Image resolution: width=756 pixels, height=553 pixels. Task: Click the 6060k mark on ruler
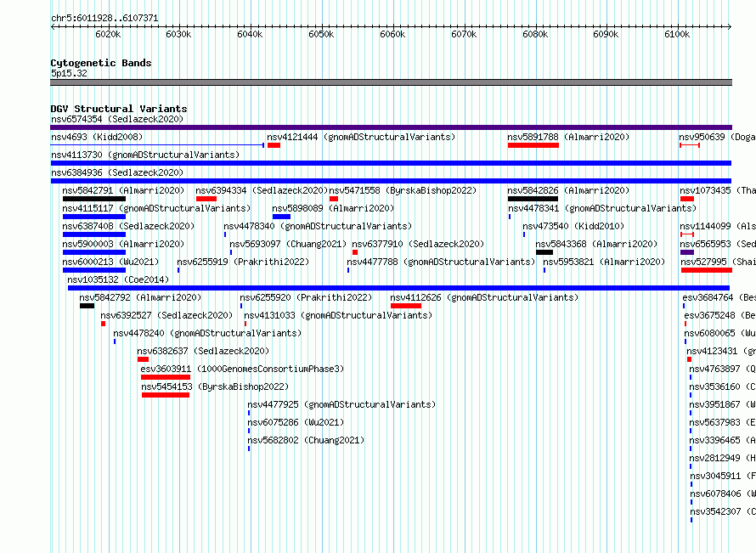tap(392, 34)
